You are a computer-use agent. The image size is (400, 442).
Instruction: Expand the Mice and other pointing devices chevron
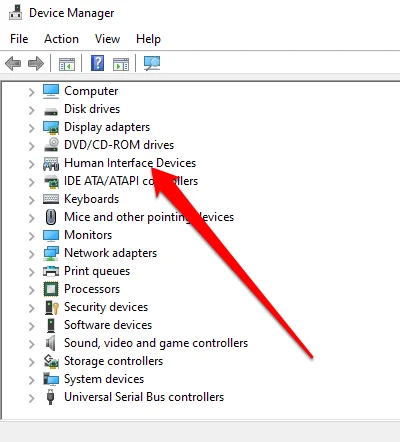[x=31, y=218]
